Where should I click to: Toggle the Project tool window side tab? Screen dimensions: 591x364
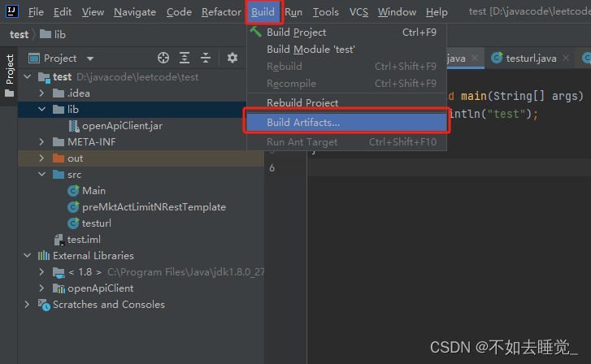(x=9, y=76)
